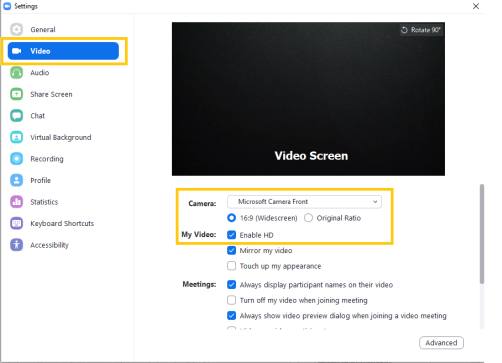502x363 pixels.
Task: Open the Accessibility icon
Action: [x=16, y=245]
